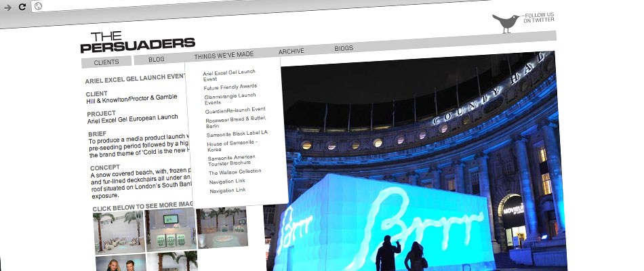Click the globe icon in the address bar

(x=38, y=6)
